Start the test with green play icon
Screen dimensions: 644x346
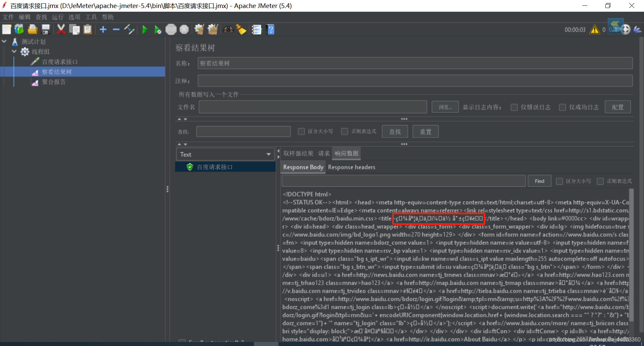(x=145, y=30)
